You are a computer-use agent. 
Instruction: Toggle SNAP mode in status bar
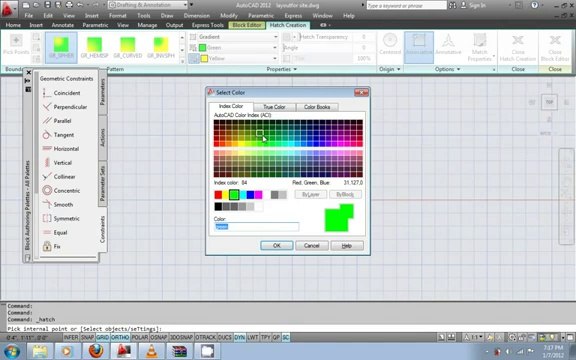[x=87, y=337]
